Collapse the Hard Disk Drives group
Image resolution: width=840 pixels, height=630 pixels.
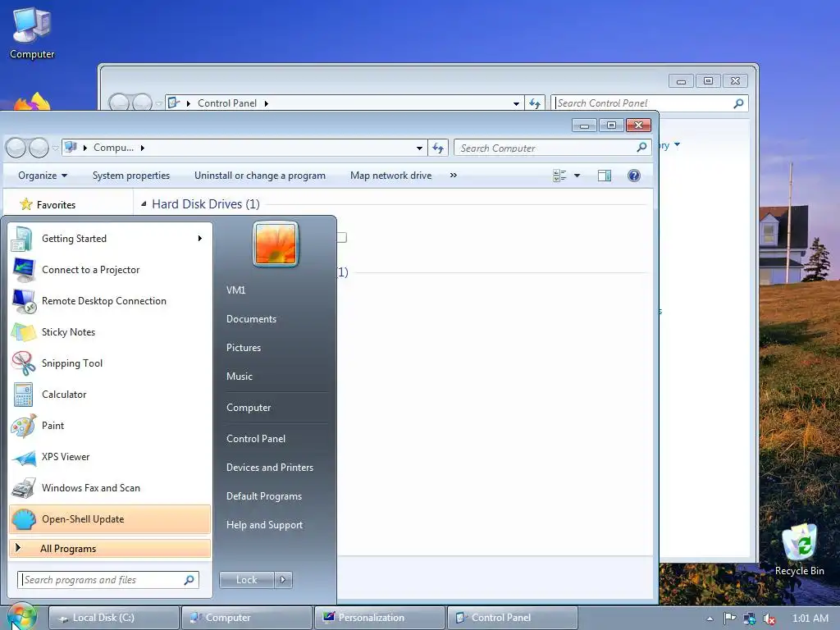tap(144, 204)
